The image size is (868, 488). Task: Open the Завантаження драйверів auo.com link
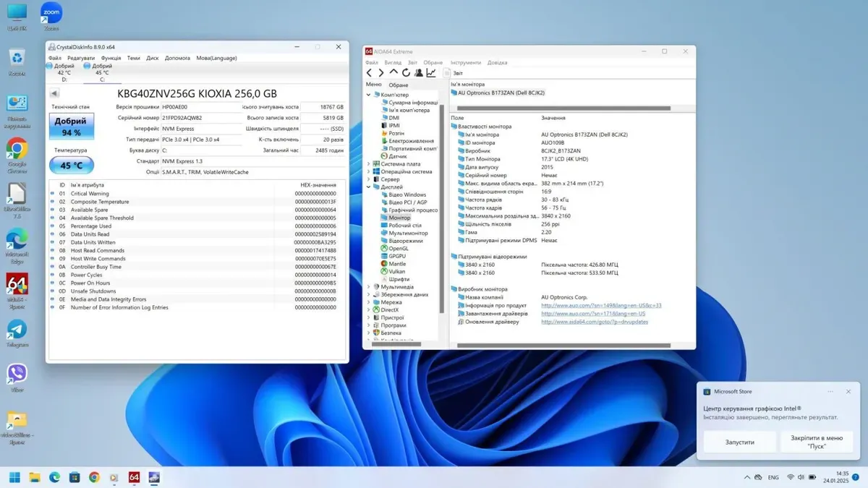593,314
